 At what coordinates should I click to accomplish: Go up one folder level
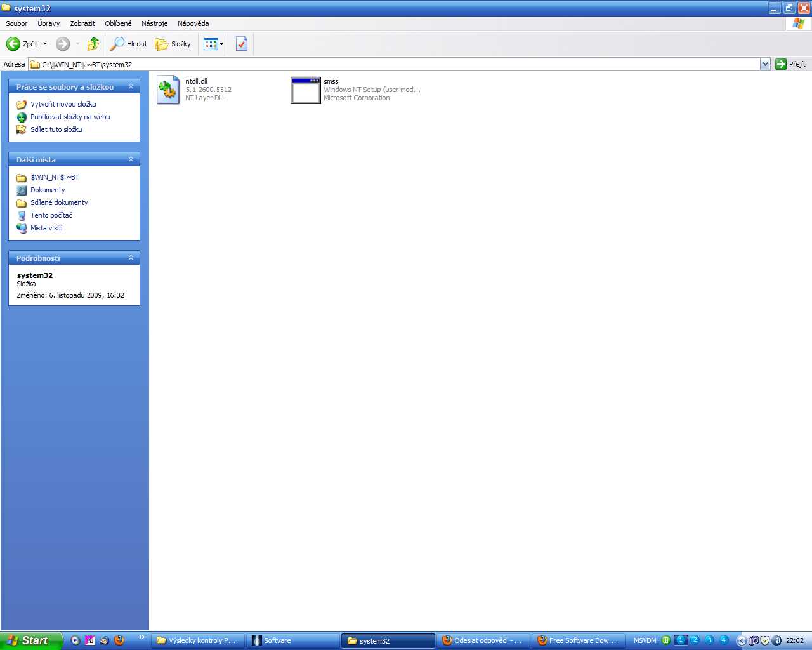point(93,44)
